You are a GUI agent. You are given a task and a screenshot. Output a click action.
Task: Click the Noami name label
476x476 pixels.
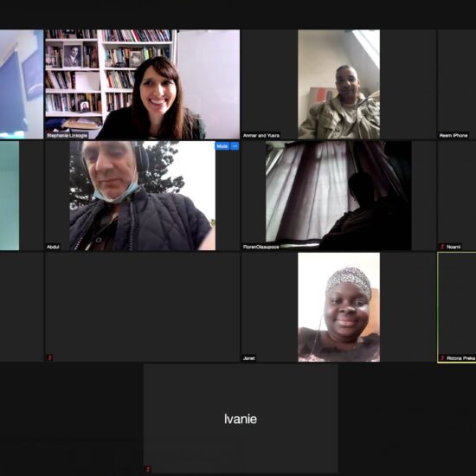[x=453, y=247]
